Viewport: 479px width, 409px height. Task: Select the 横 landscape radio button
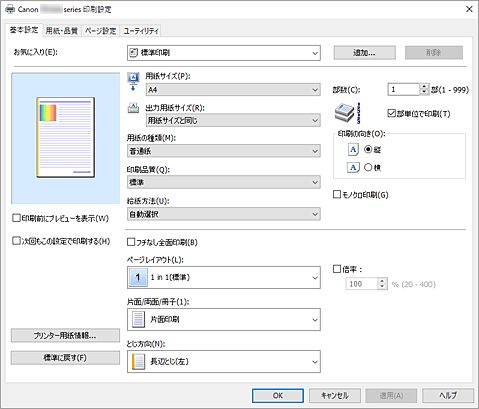click(x=368, y=167)
